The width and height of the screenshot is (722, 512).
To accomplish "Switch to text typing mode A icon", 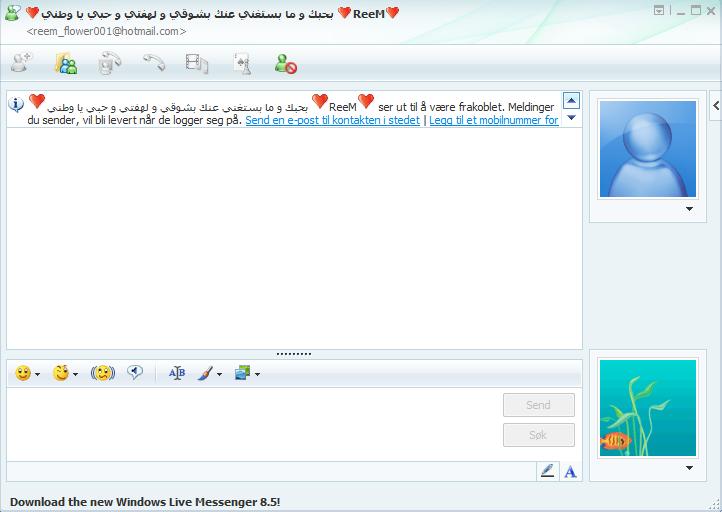I will pos(571,471).
